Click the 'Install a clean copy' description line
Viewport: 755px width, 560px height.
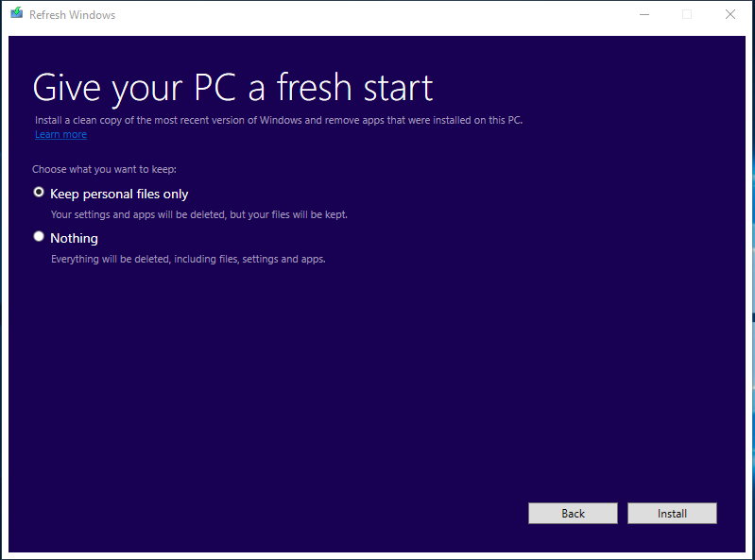click(x=279, y=120)
